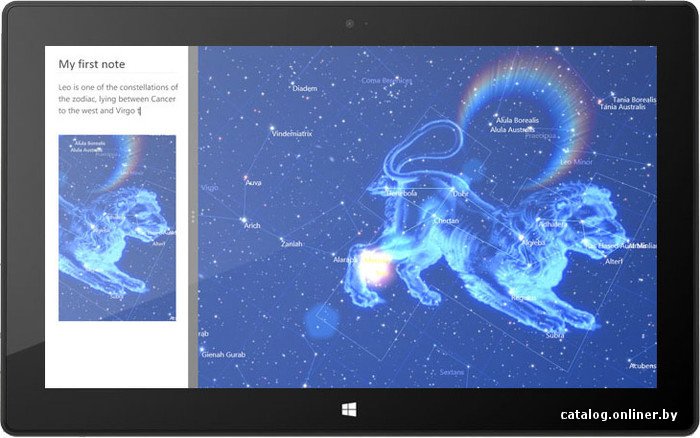The image size is (700, 438).
Task: Select the Auva star label
Action: 253,183
